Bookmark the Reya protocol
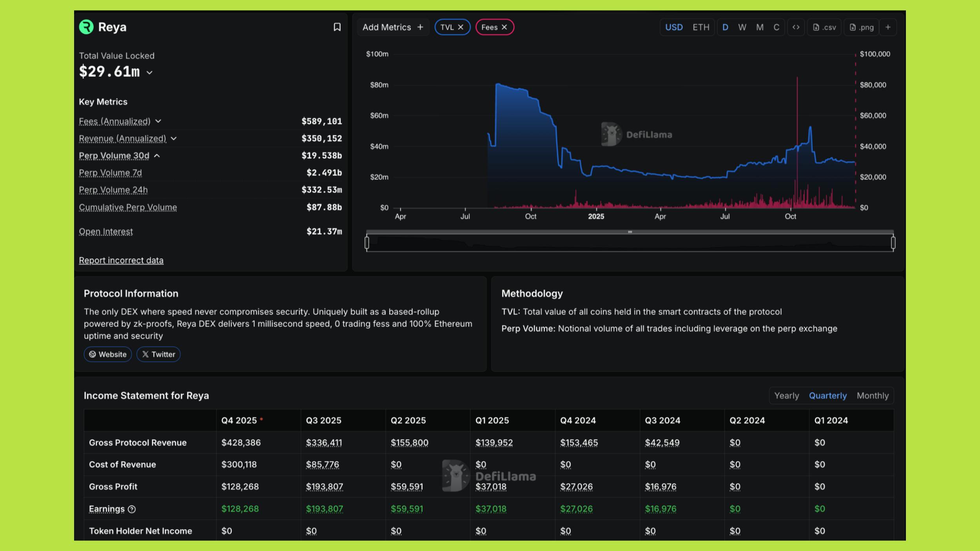980x551 pixels. (x=337, y=27)
